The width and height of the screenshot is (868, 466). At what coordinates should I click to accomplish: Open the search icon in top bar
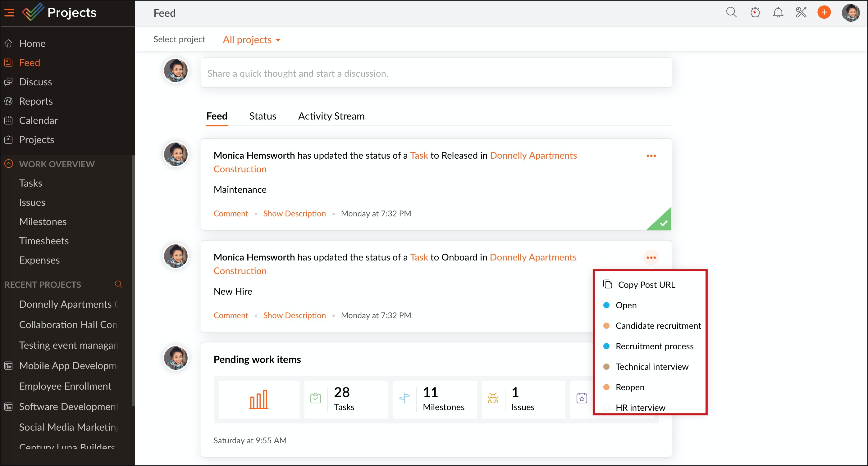731,12
